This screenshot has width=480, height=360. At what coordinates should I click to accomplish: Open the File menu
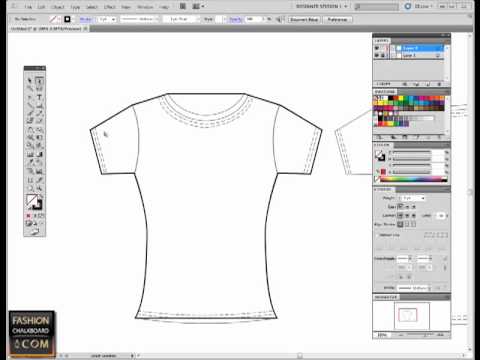pos(28,7)
